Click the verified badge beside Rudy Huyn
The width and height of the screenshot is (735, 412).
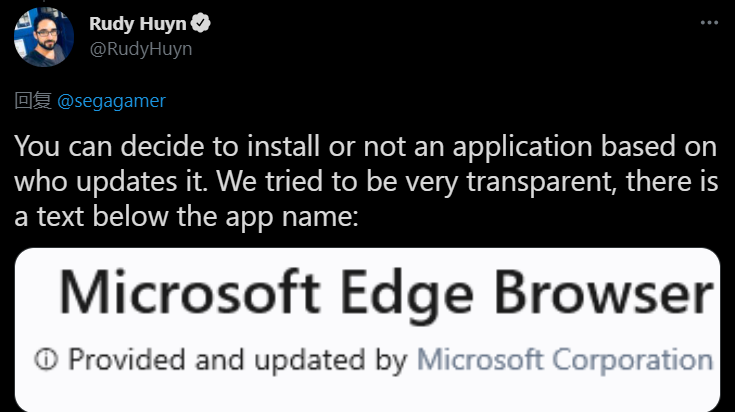(201, 24)
